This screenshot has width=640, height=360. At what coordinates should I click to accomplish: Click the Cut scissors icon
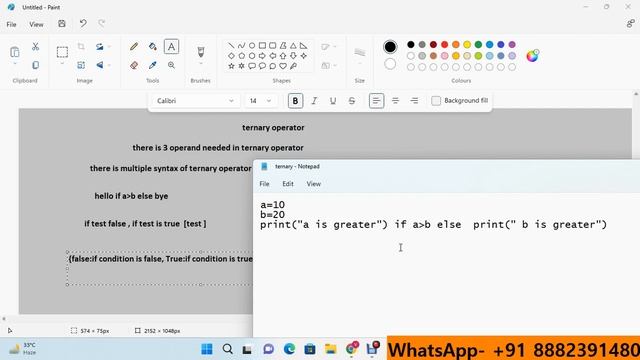click(x=36, y=47)
